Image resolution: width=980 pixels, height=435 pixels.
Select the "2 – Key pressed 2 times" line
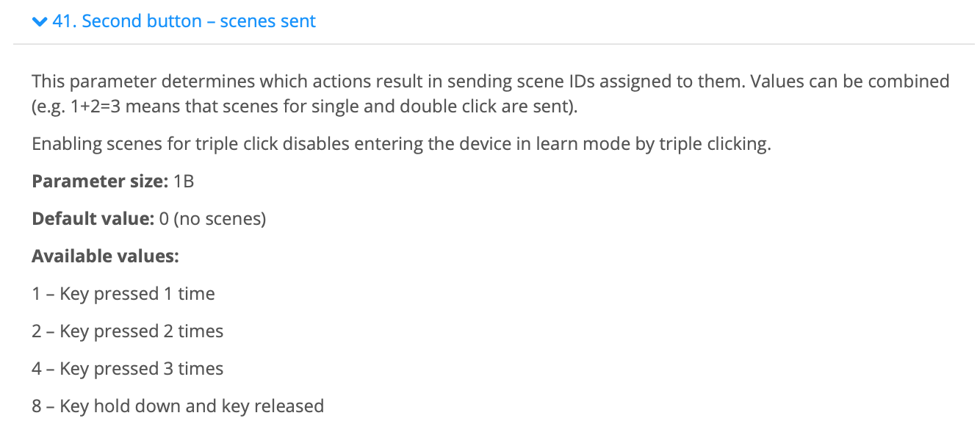tap(128, 331)
